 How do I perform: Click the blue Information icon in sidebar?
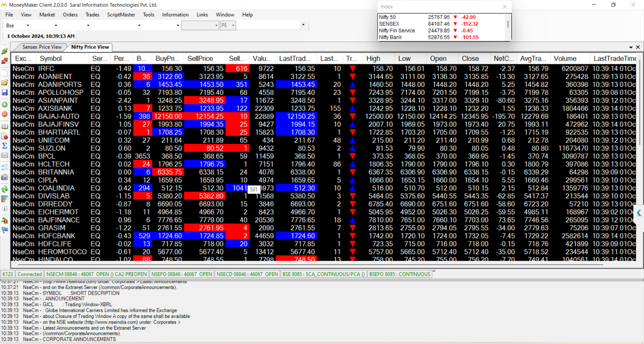[5, 208]
